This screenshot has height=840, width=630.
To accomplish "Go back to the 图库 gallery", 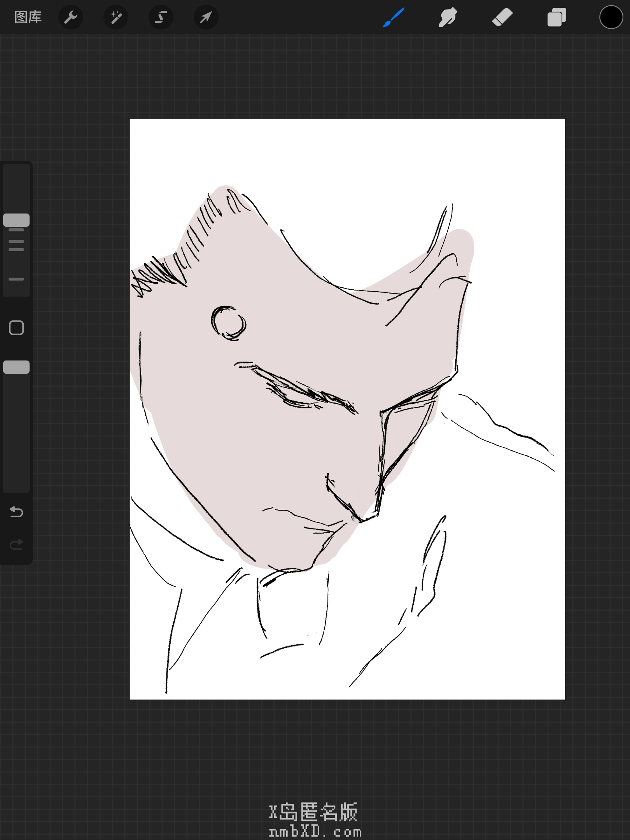I will [28, 17].
